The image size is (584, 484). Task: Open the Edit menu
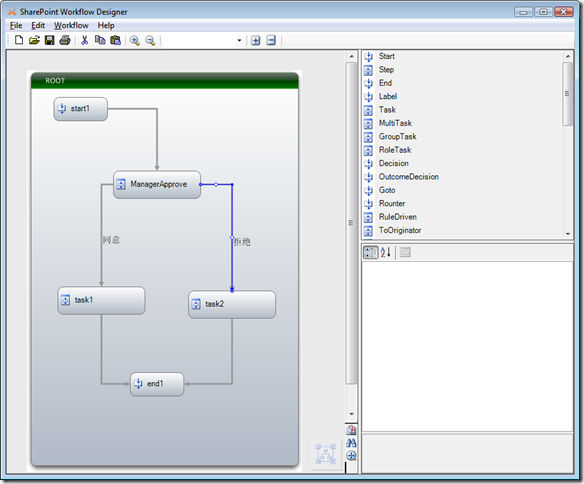point(38,25)
